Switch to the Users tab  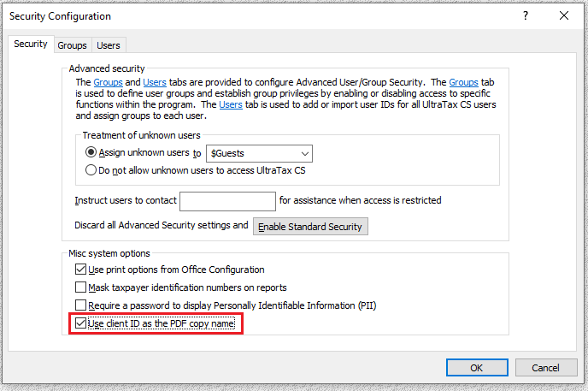click(109, 45)
